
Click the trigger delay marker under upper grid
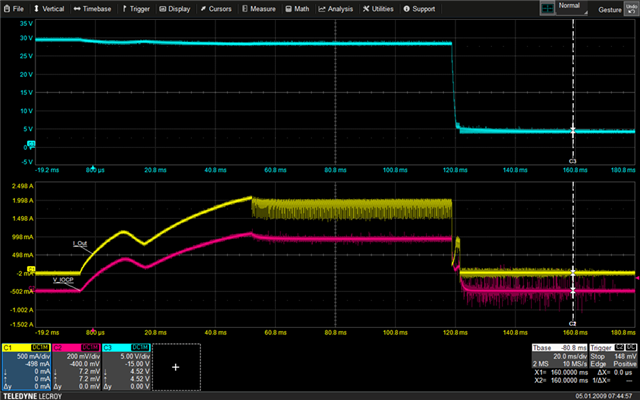tap(93, 167)
